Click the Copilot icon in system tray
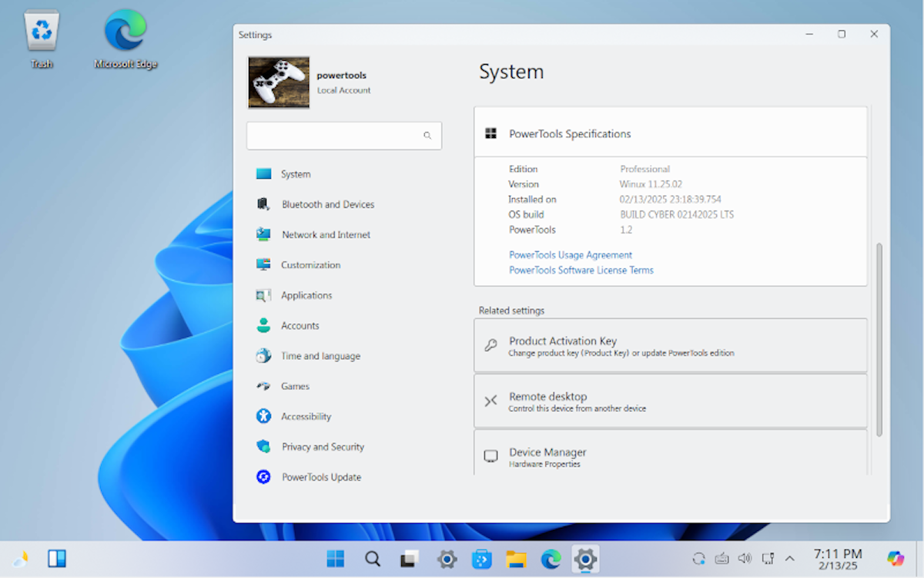This screenshot has height=578, width=924. (x=896, y=559)
